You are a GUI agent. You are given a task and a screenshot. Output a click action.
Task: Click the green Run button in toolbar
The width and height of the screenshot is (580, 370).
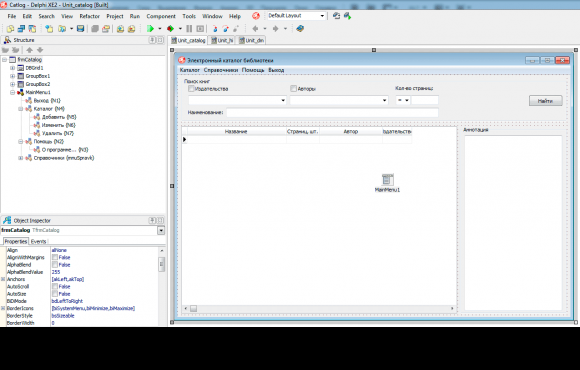[150, 28]
